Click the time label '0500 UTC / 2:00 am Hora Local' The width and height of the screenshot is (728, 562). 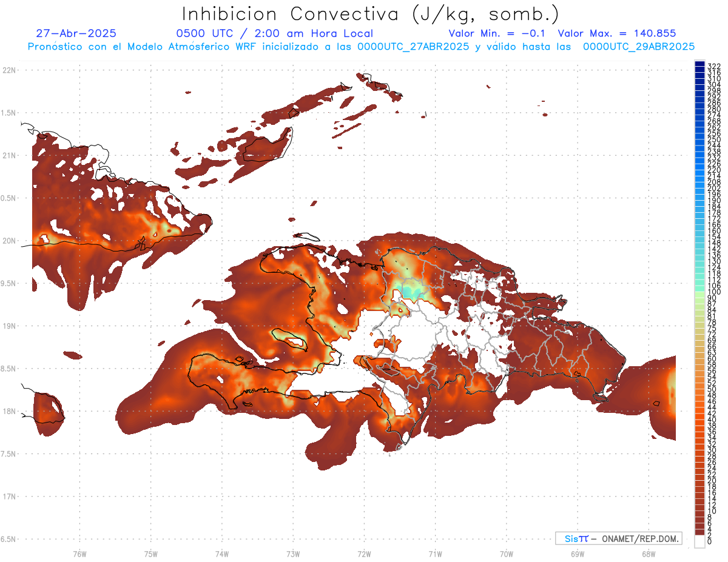274,34
